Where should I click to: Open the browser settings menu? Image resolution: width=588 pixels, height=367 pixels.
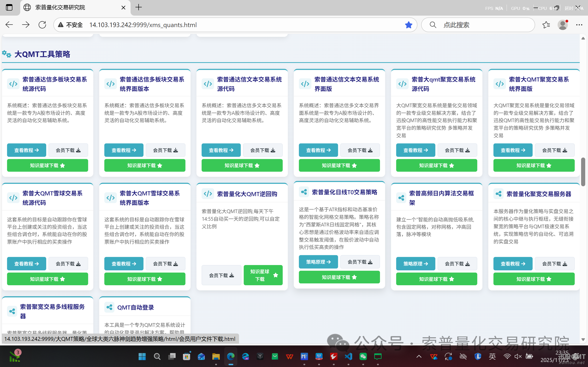click(579, 25)
